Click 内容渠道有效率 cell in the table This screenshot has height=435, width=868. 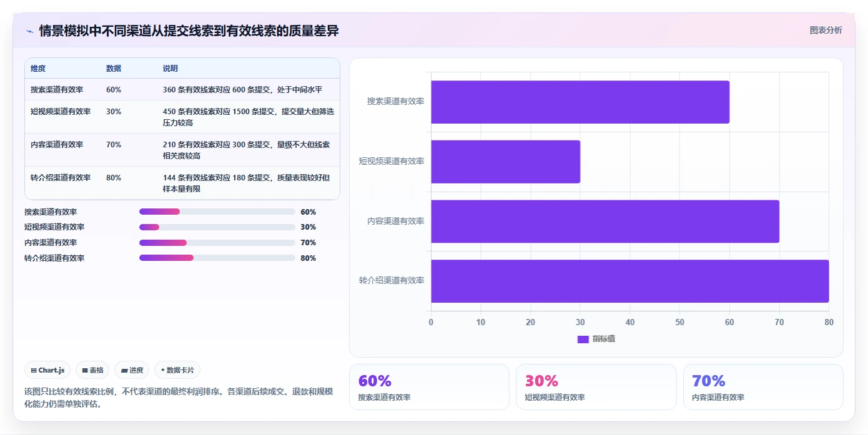pyautogui.click(x=57, y=145)
